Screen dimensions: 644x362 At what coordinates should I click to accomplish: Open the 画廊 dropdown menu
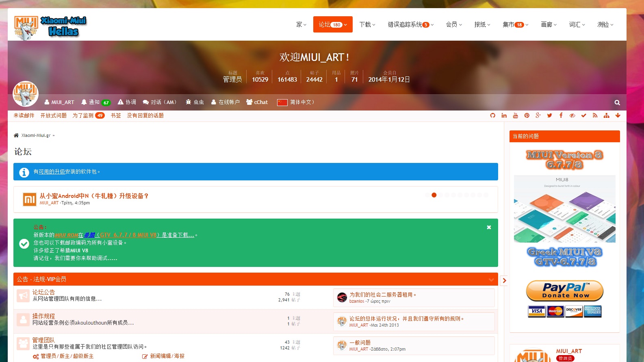(549, 24)
